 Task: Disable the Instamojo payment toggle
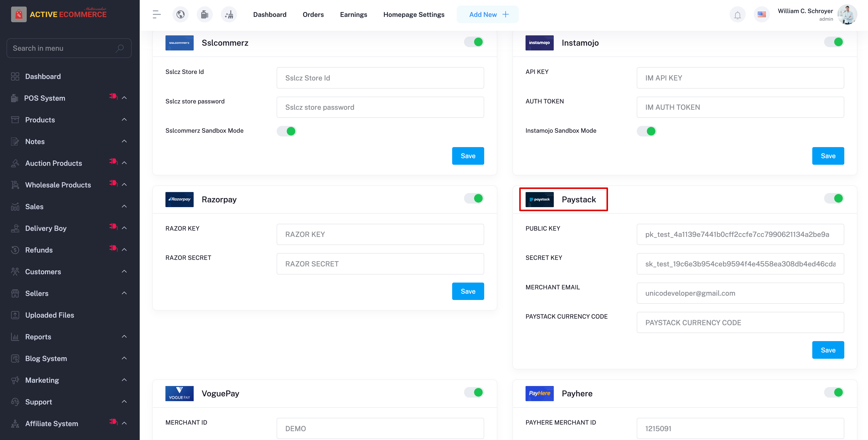(834, 42)
